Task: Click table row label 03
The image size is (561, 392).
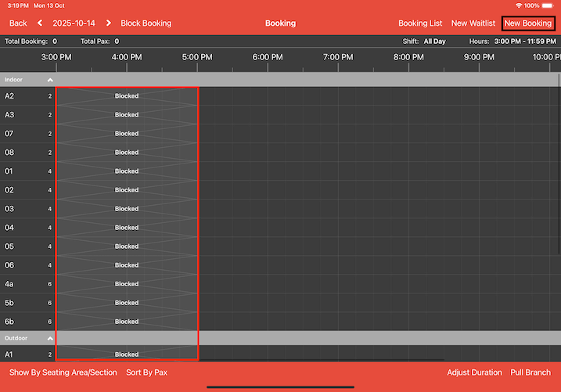Action: point(9,208)
